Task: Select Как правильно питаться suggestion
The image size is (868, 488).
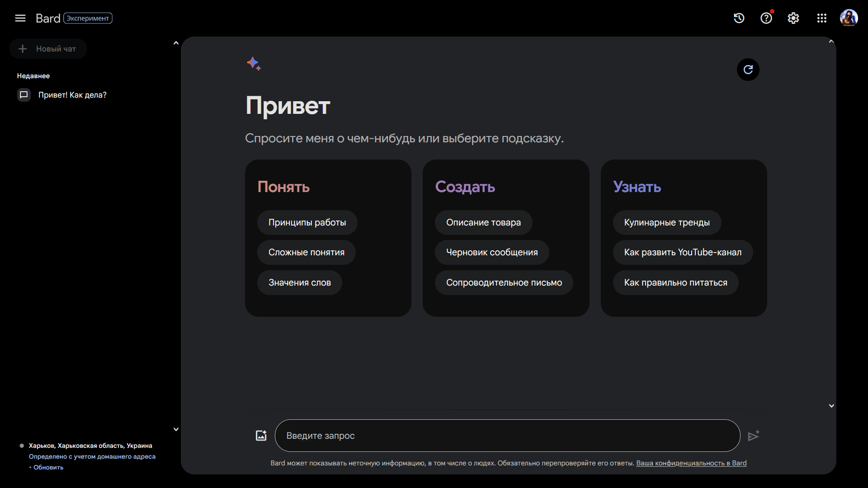Action: [676, 282]
